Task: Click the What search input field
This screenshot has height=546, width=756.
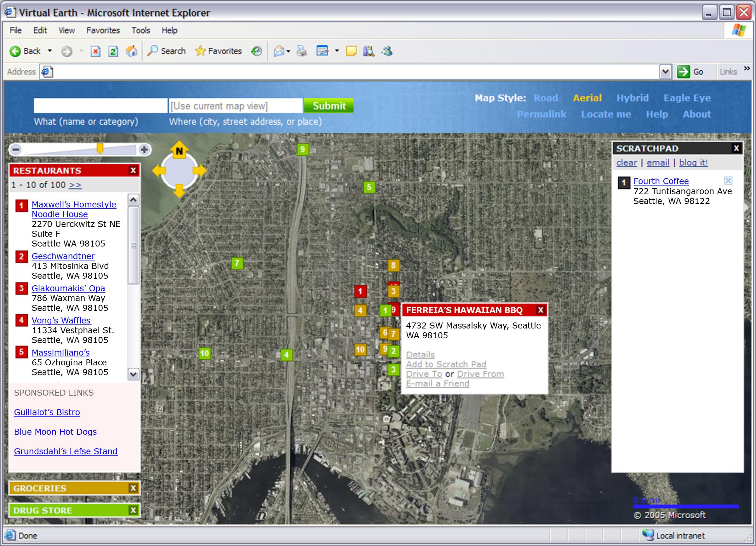Action: pyautogui.click(x=100, y=106)
